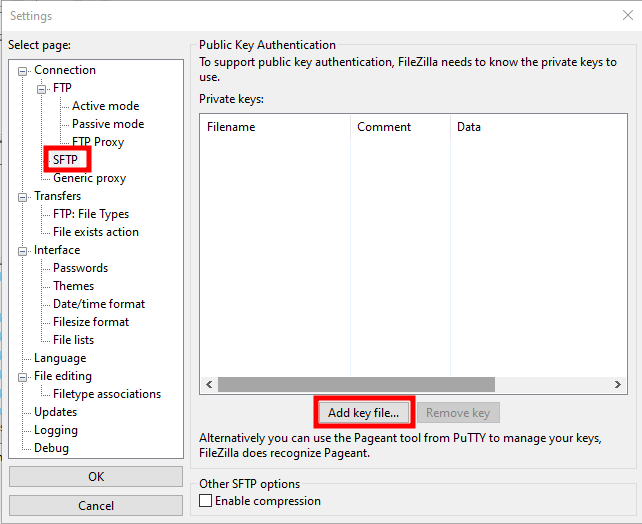This screenshot has height=524, width=642.
Task: Open the Filetype associations page
Action: pyautogui.click(x=107, y=394)
